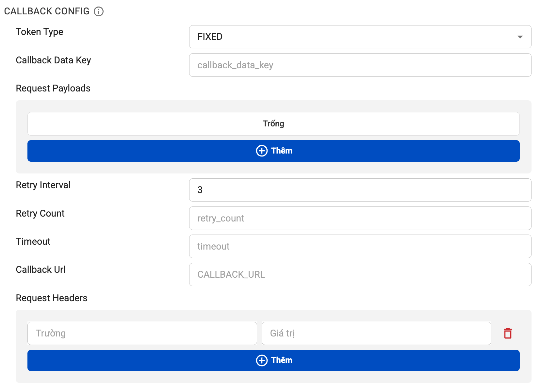Screen dimensions: 541x392
Task: Click the Retry Interval field showing 3
Action: click(x=360, y=190)
